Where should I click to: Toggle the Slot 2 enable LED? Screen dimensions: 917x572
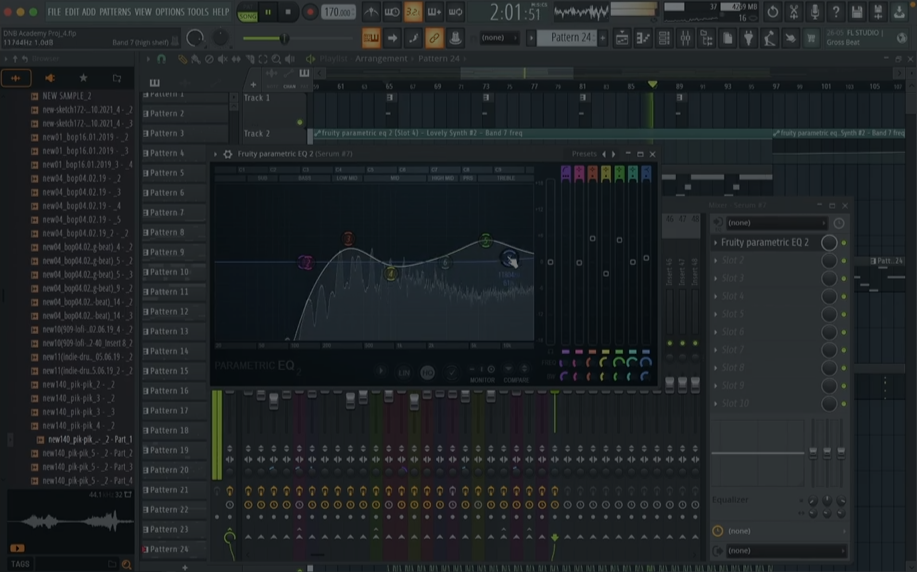tap(843, 261)
